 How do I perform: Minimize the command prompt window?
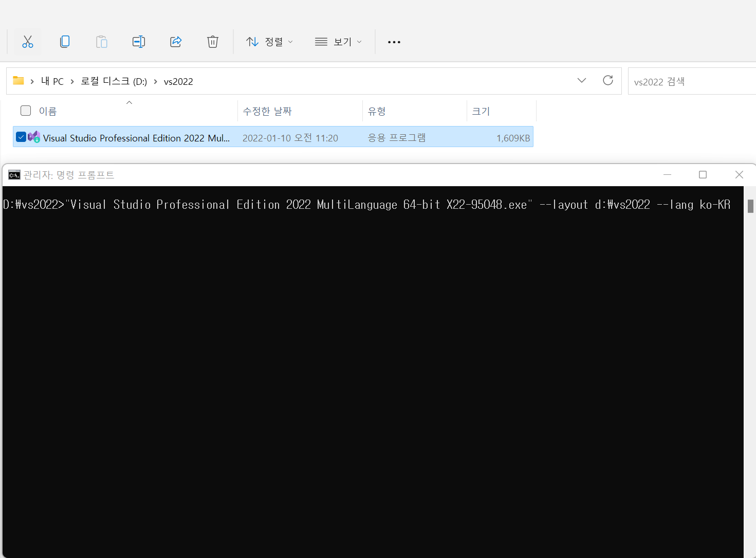(667, 175)
